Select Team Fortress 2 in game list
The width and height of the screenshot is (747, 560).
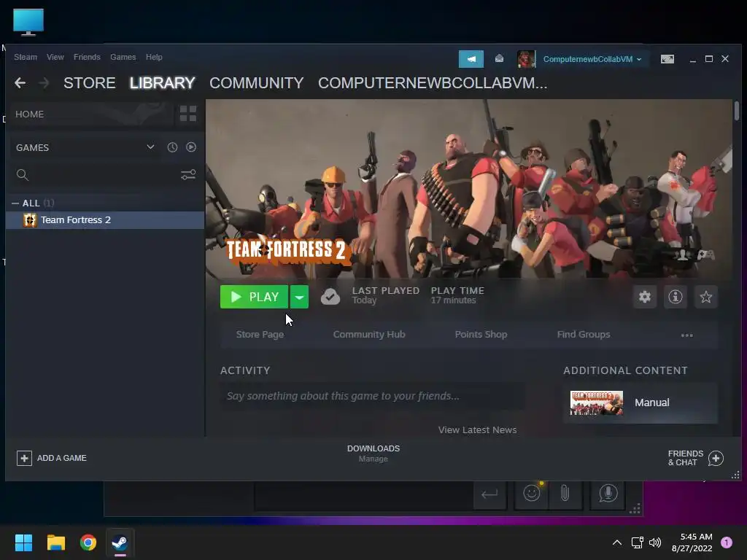pyautogui.click(x=105, y=220)
